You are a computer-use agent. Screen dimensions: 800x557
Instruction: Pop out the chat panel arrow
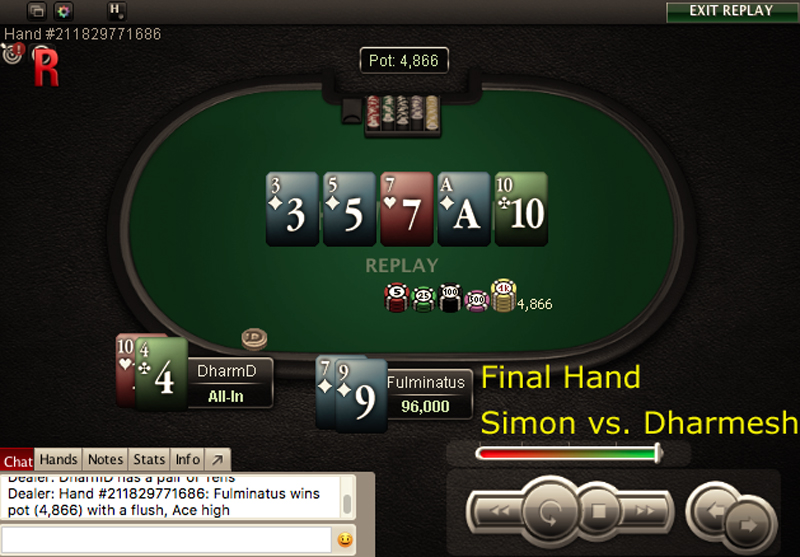click(x=217, y=460)
